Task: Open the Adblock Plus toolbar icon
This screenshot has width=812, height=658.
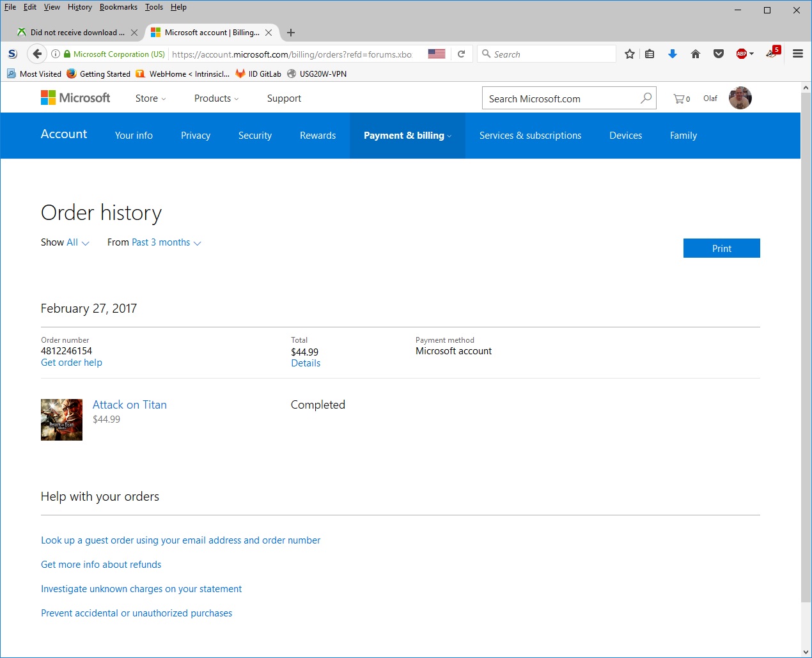Action: (742, 54)
